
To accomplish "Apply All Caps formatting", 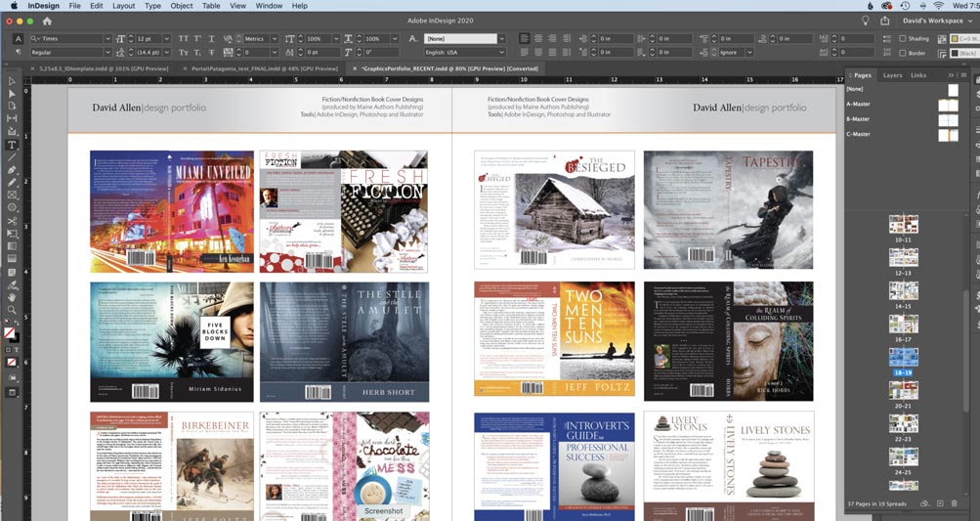I will point(183,39).
